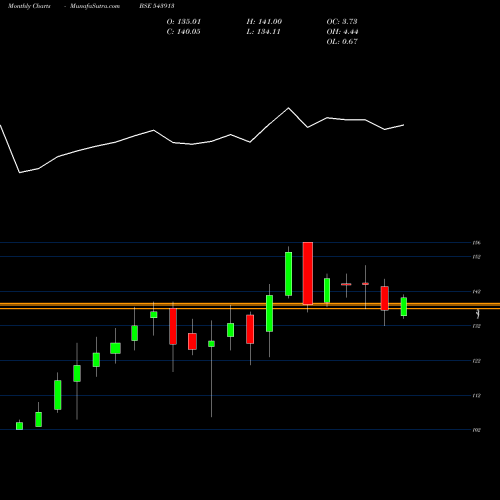The height and width of the screenshot is (500, 500).
Task: Click the last green candle on the right
Action: pos(404,307)
